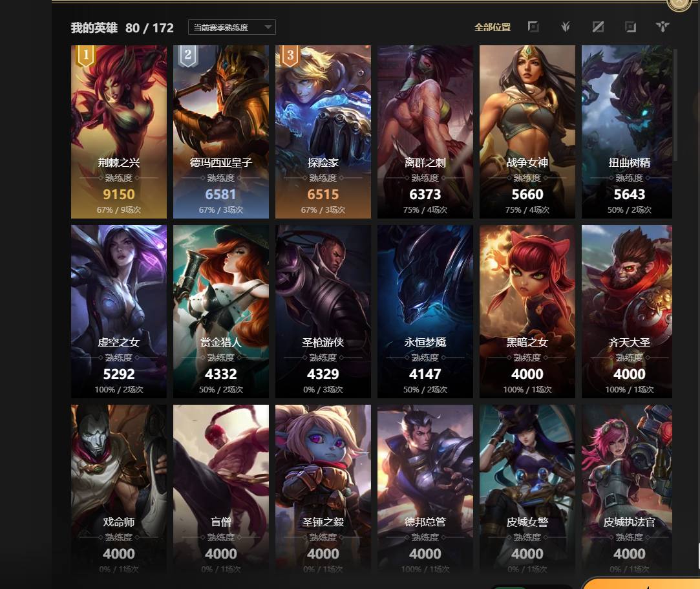Select the 赏金猎人 champion card
Screen dimensions: 700x589
click(221, 311)
